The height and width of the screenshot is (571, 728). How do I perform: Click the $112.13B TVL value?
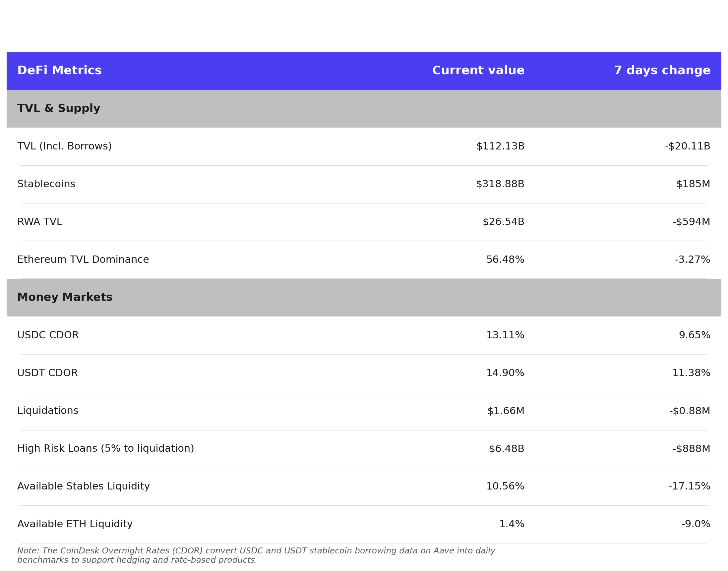[x=500, y=146]
